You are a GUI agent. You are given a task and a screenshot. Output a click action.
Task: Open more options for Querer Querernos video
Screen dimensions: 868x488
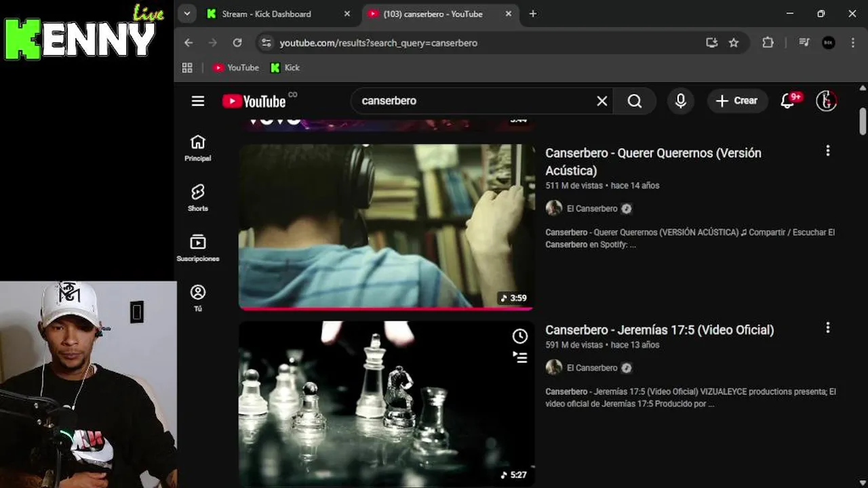tap(827, 151)
